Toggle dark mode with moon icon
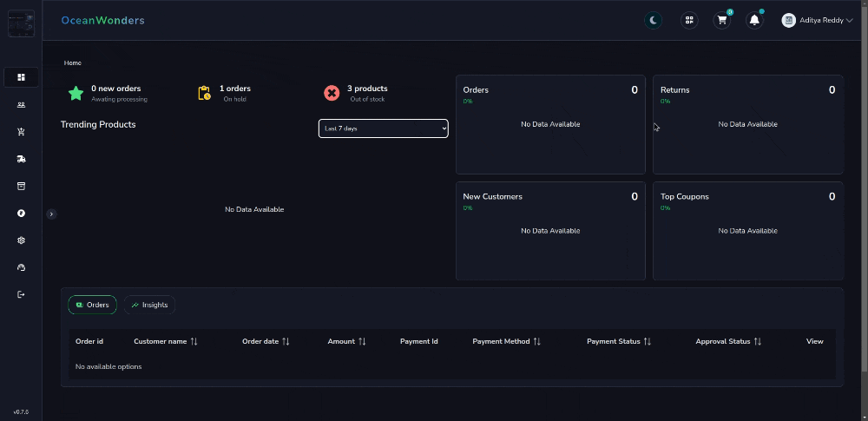 coord(653,20)
